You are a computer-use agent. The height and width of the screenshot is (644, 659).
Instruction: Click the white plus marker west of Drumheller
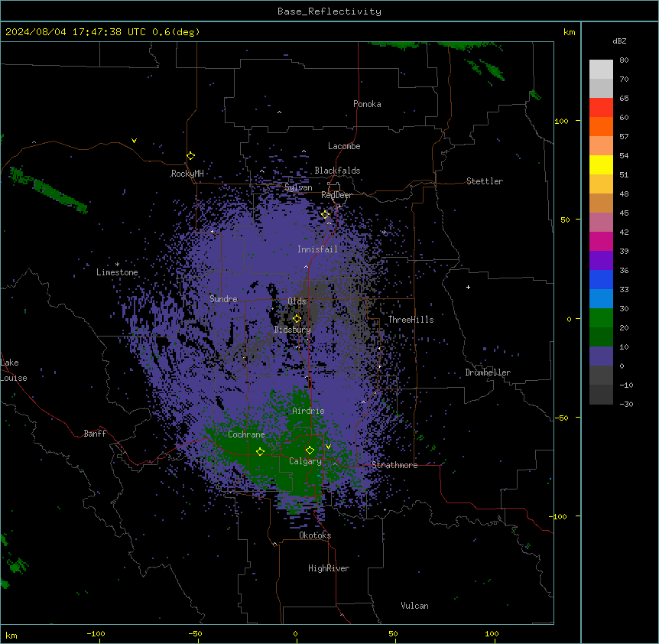(468, 288)
